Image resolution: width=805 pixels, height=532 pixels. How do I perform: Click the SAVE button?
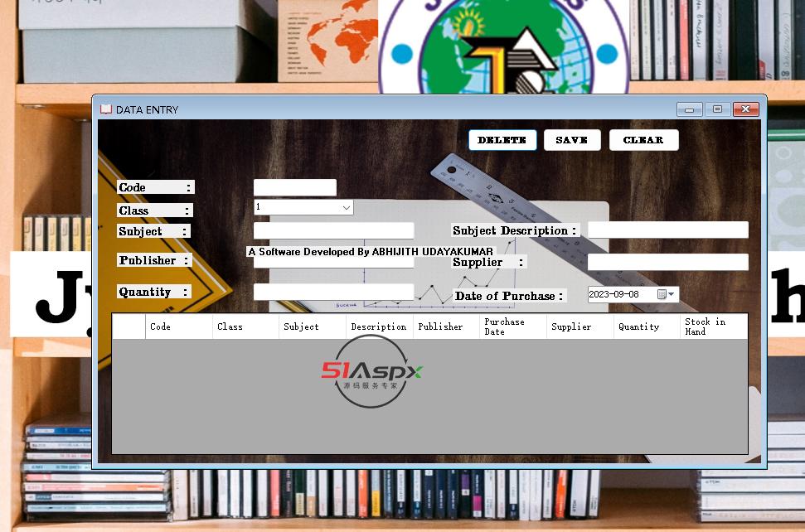click(571, 140)
